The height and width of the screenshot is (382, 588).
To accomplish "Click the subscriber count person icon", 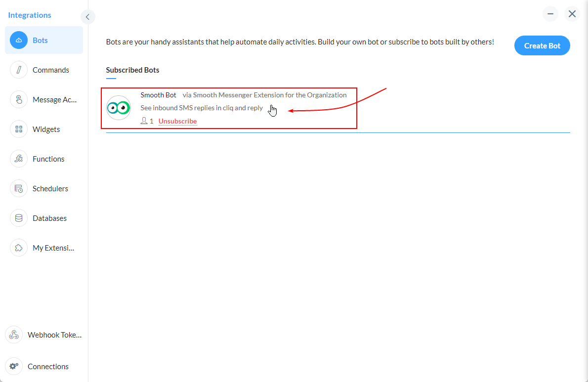I will [x=144, y=121].
